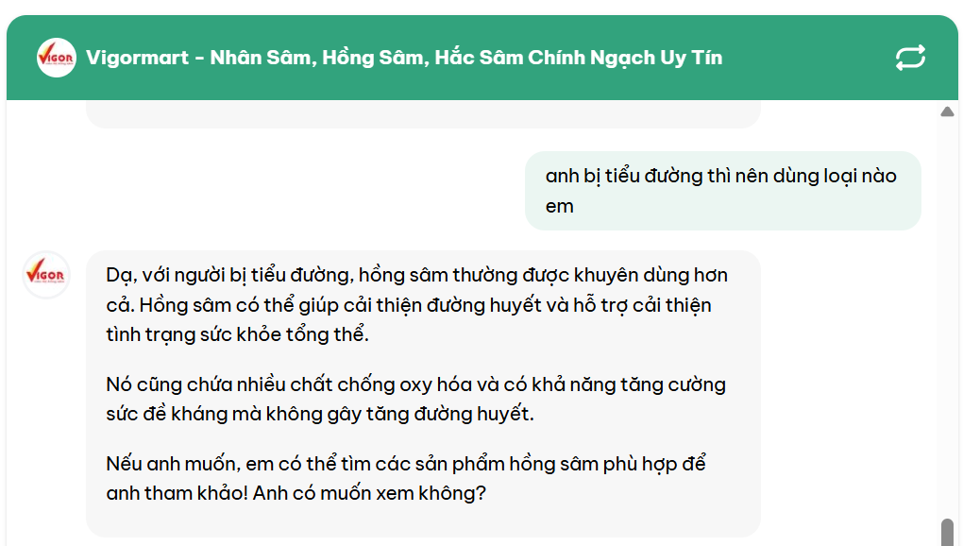The width and height of the screenshot is (980, 546).
Task: Click the line starting "Nó cũng chứa nhiều chất"
Action: (415, 384)
